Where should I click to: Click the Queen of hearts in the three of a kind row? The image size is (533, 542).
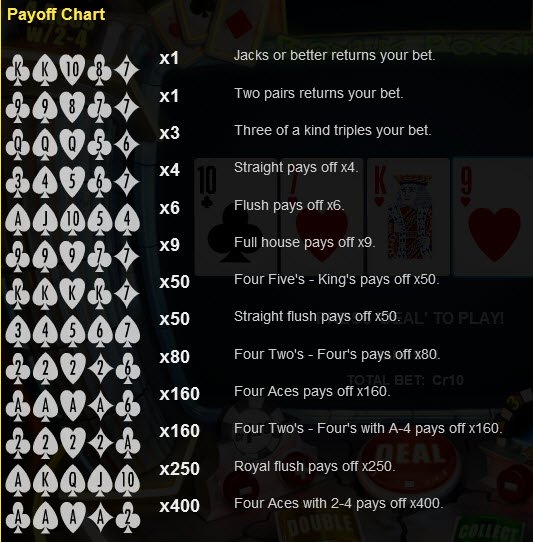pos(72,145)
